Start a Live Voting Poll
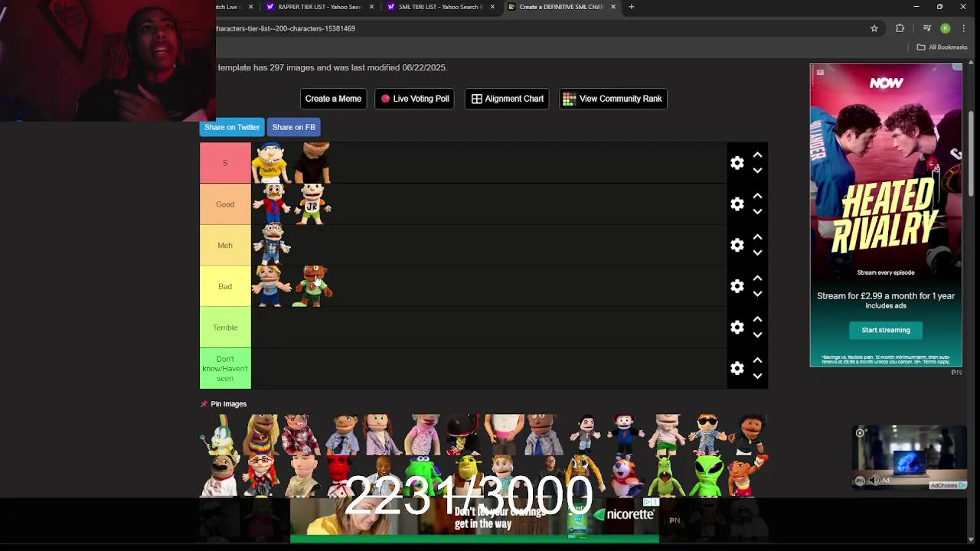The height and width of the screenshot is (551, 980). point(415,99)
